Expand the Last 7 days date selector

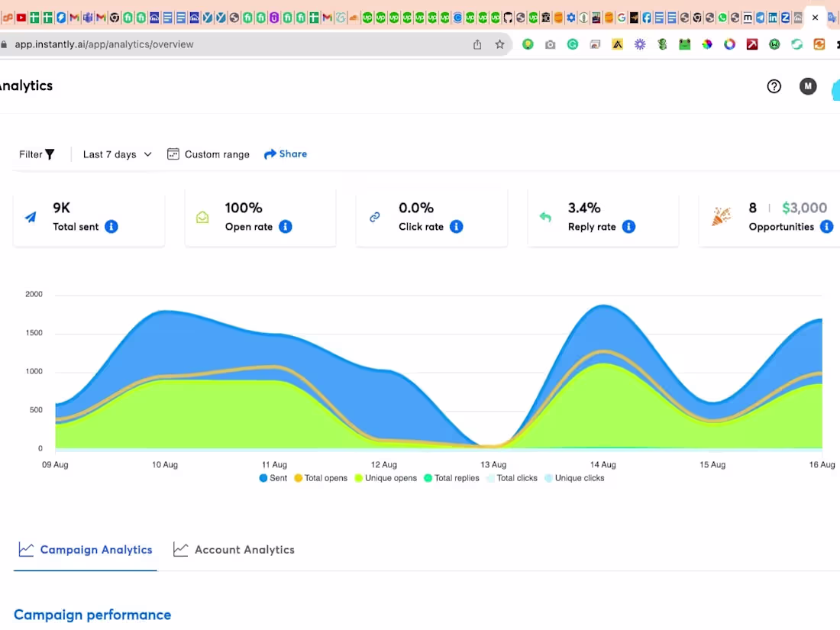click(x=116, y=153)
